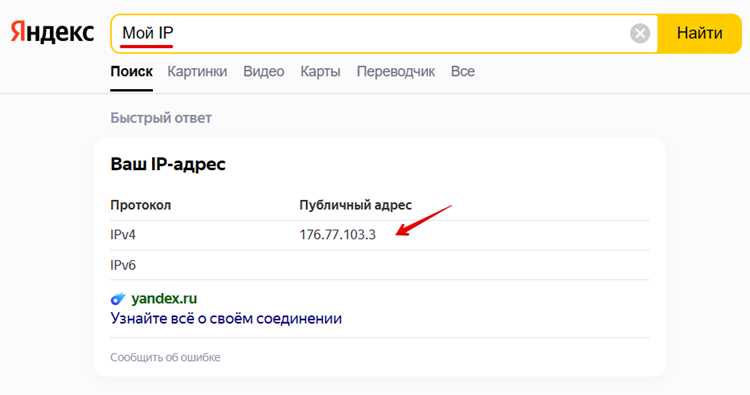Image resolution: width=750 pixels, height=395 pixels.
Task: Click the Публичный адрес column header
Action: 355,205
